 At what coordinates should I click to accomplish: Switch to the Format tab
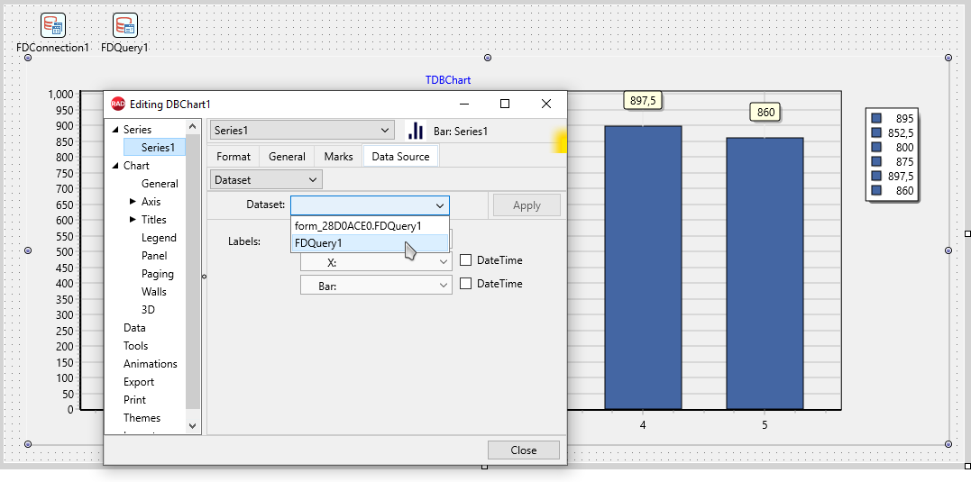pos(234,157)
